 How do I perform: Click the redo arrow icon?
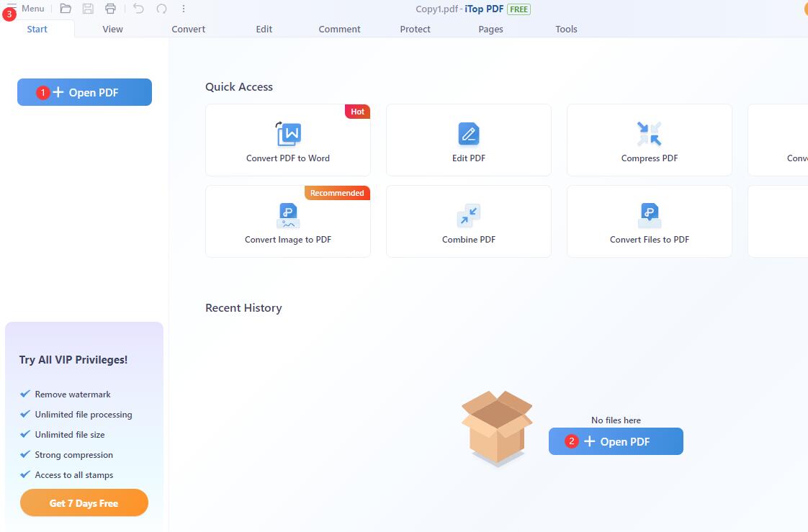click(161, 9)
